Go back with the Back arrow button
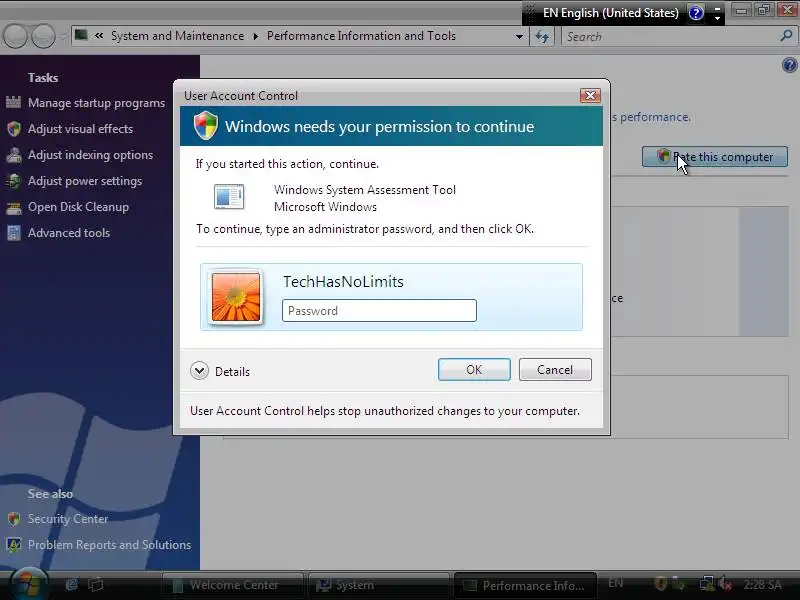Screen dimensions: 800x600 point(15,37)
